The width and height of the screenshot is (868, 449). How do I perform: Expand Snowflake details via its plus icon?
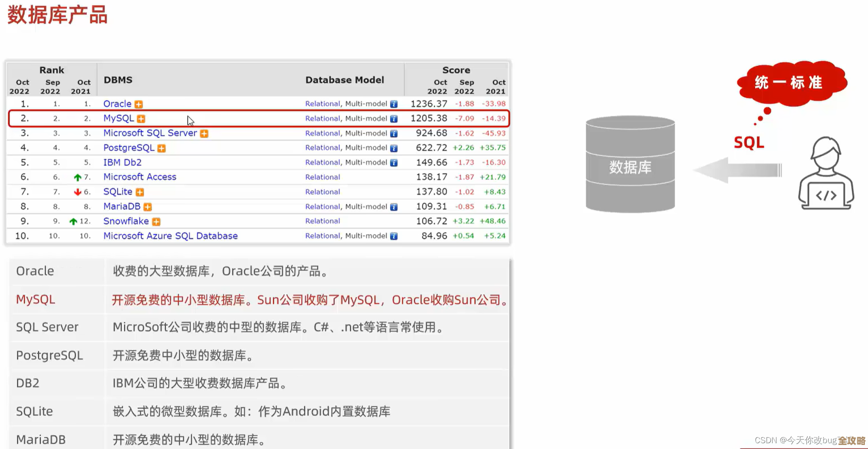[x=156, y=221]
